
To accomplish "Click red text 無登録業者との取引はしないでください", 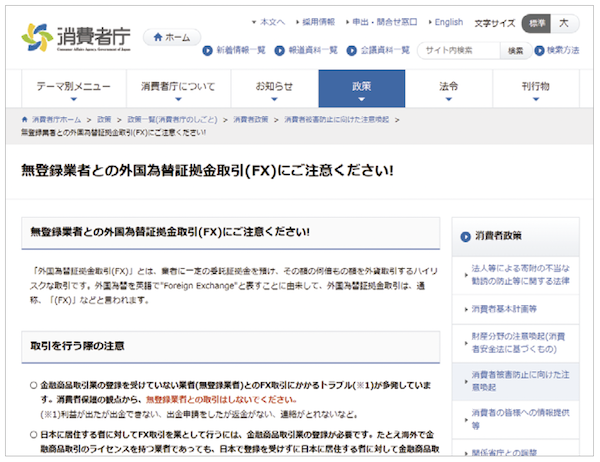I will [x=222, y=400].
